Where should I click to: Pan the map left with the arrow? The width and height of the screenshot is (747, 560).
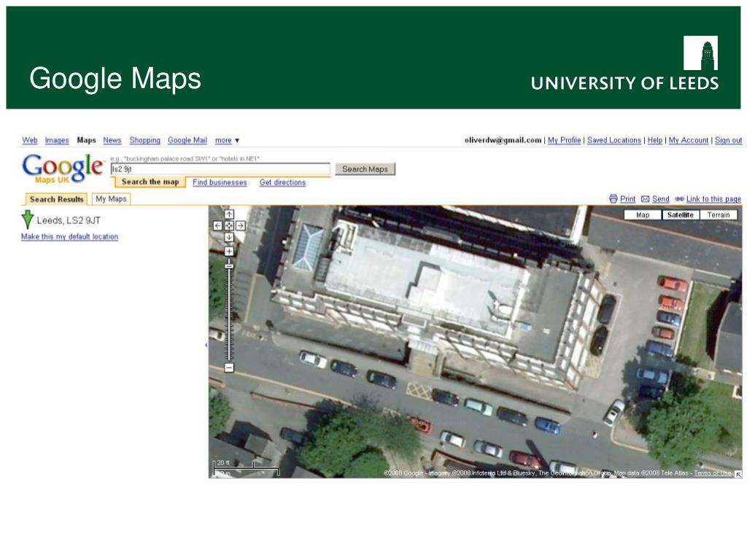click(217, 226)
